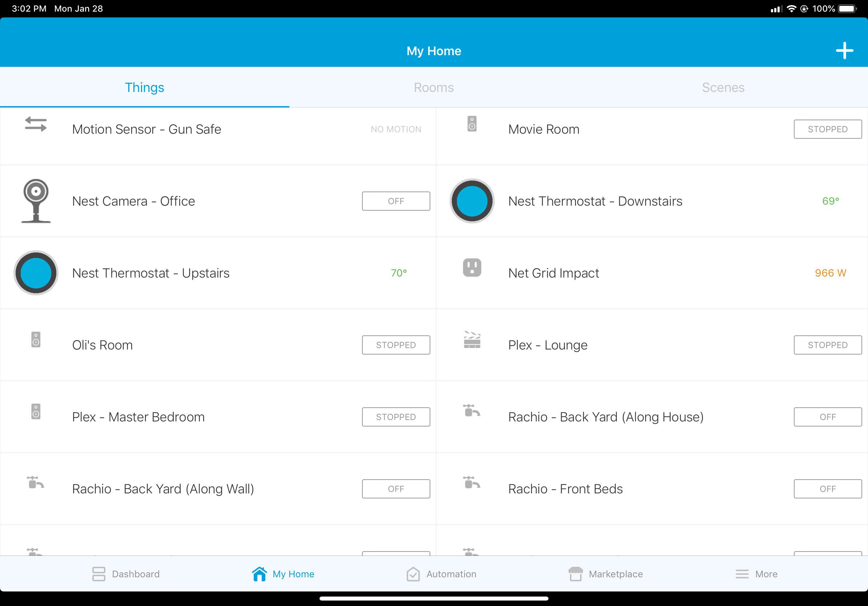Tap the Plex - Master Bedroom speaker icon
This screenshot has height=606, width=868.
click(x=36, y=411)
